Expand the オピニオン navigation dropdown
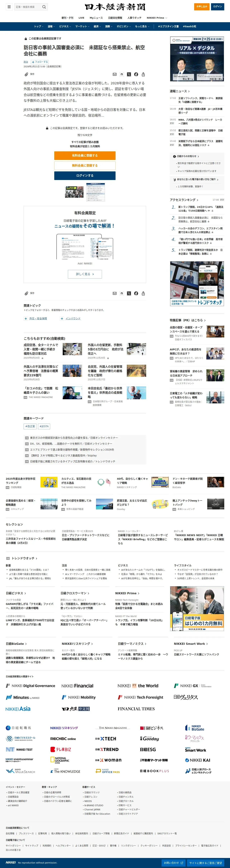 click(x=124, y=26)
